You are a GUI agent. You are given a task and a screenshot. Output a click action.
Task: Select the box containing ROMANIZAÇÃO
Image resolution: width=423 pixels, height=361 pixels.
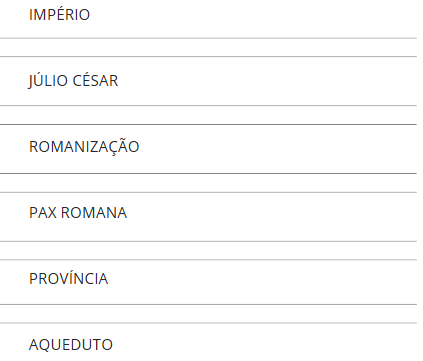[x=208, y=149]
